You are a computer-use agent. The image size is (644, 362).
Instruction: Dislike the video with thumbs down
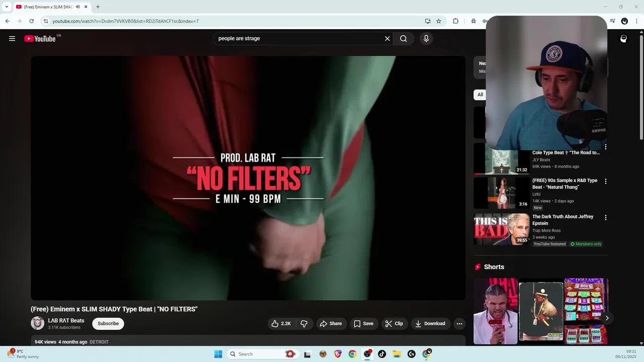304,324
